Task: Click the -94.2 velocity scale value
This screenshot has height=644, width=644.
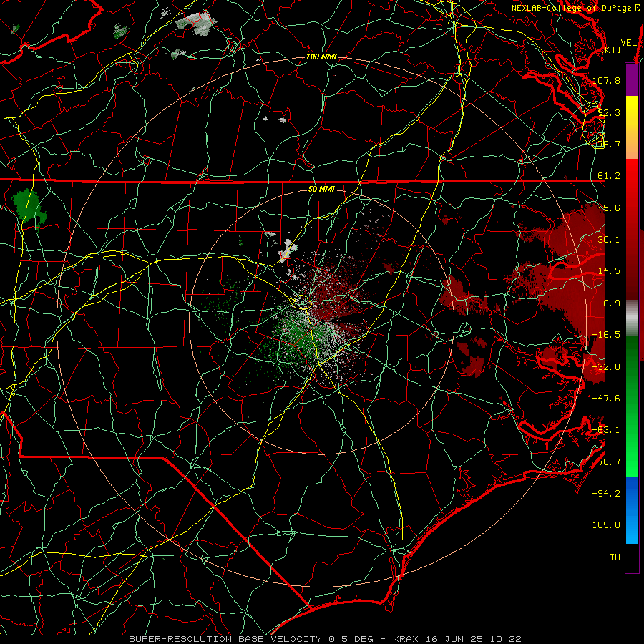Action: pos(606,494)
